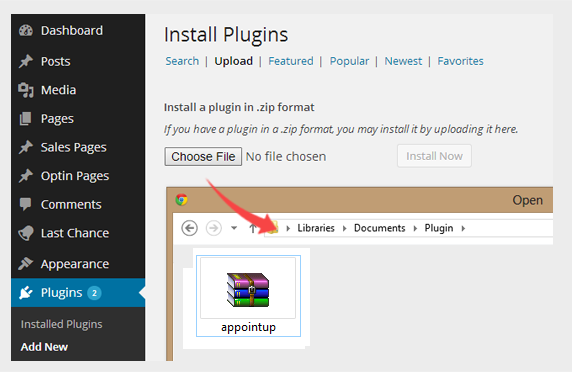Viewport: 572px width, 372px height.
Task: Select the Comments speech bubble icon
Action: (26, 204)
